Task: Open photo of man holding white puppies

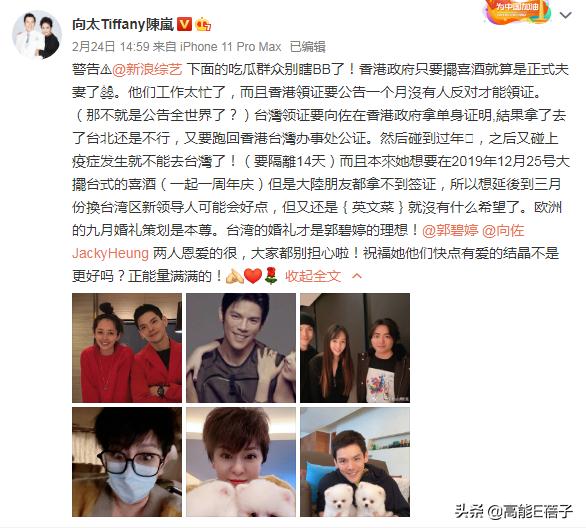Action: click(355, 462)
